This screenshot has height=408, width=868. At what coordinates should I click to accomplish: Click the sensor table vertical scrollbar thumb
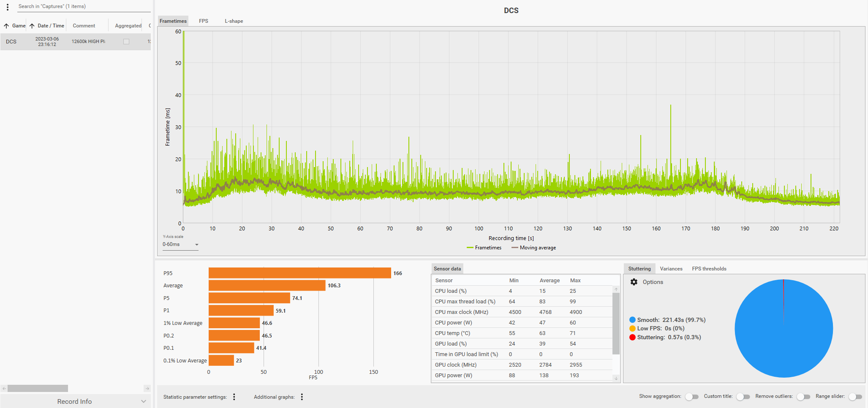[616, 324]
